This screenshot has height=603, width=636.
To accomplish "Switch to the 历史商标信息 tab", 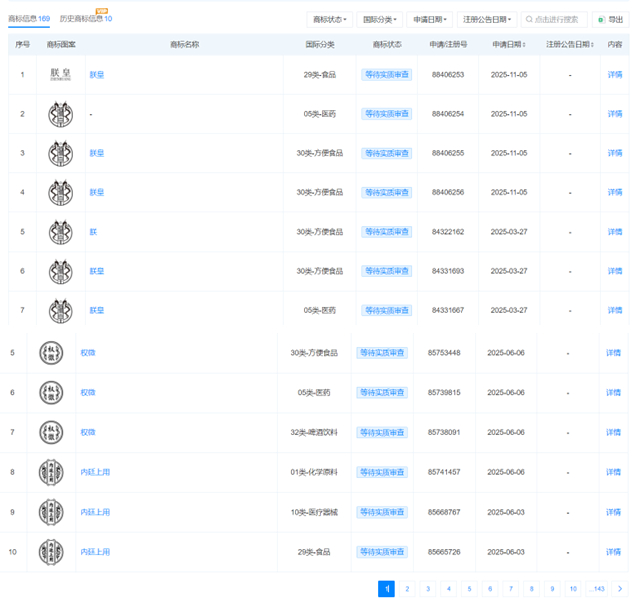I will tap(86, 19).
